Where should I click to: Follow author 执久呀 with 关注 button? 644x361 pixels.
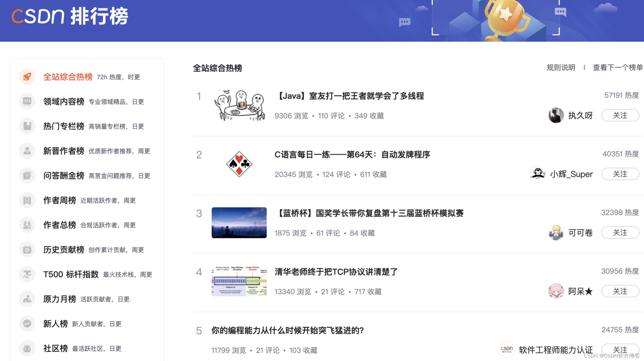coord(620,115)
